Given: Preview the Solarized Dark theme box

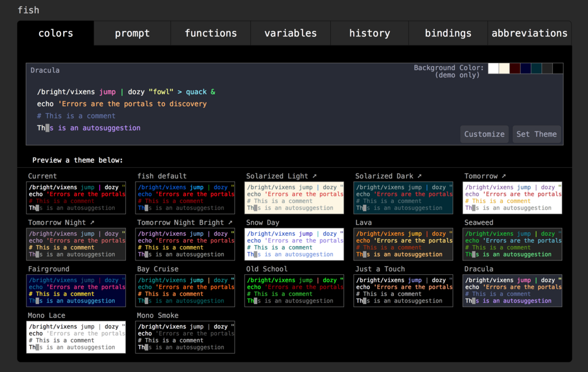Looking at the screenshot, I should coord(403,198).
